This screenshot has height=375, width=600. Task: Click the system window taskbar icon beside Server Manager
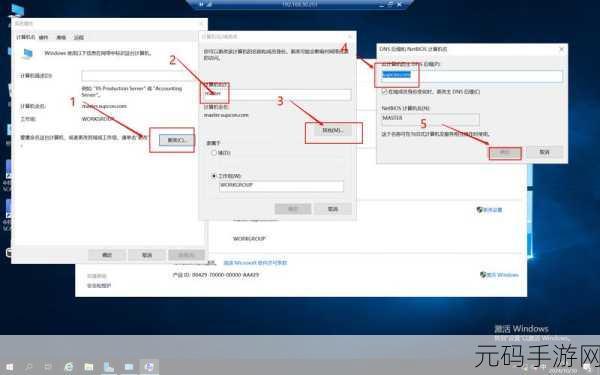129,367
